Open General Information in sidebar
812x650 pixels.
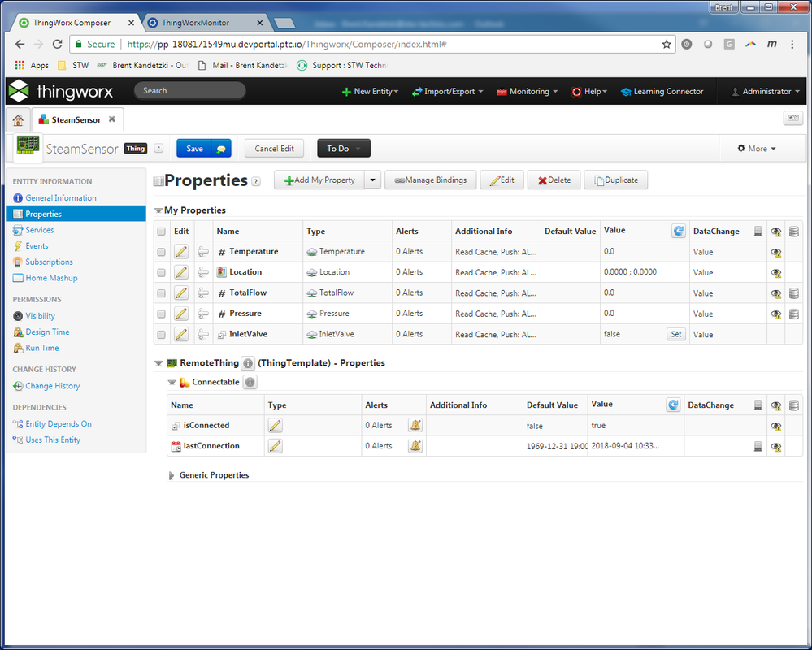point(61,198)
